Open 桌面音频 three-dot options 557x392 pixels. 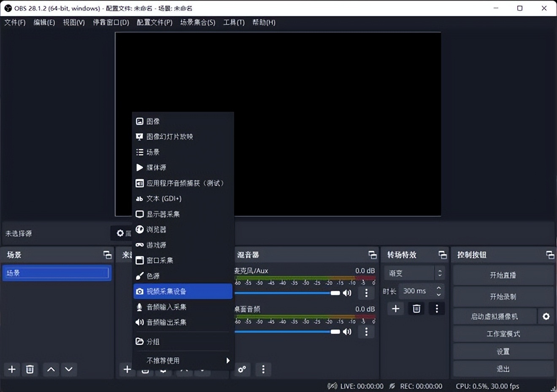(x=366, y=332)
